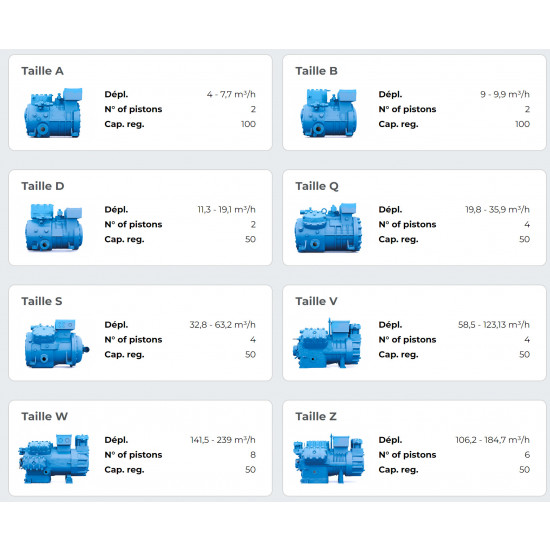Click the Taille B heading
Viewport: 550px width, 550px height.
[316, 71]
